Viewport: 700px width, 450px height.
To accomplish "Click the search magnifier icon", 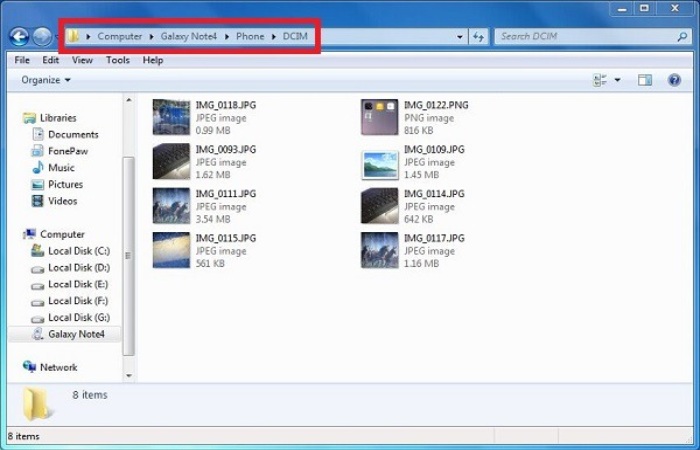I will [x=682, y=37].
